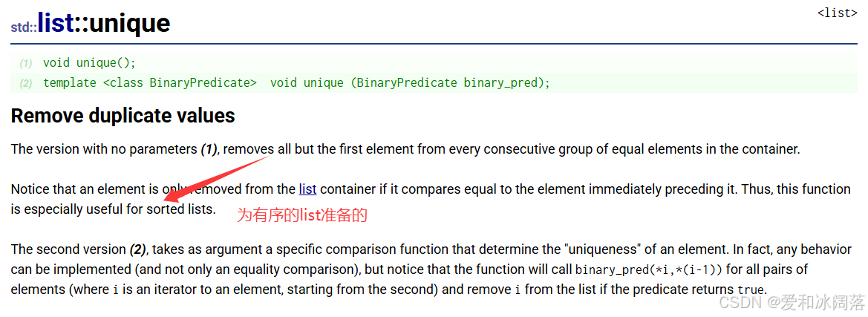
Task: Click the bold italic (2) in the last paragraph
Action: [137, 250]
